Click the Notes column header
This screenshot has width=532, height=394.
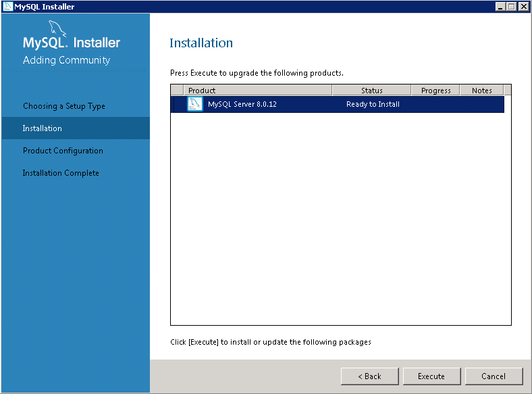point(482,91)
